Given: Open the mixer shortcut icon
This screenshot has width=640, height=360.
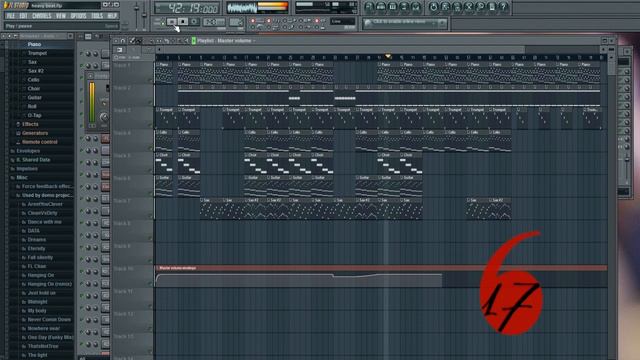Looking at the screenshot, I should pos(416,7).
